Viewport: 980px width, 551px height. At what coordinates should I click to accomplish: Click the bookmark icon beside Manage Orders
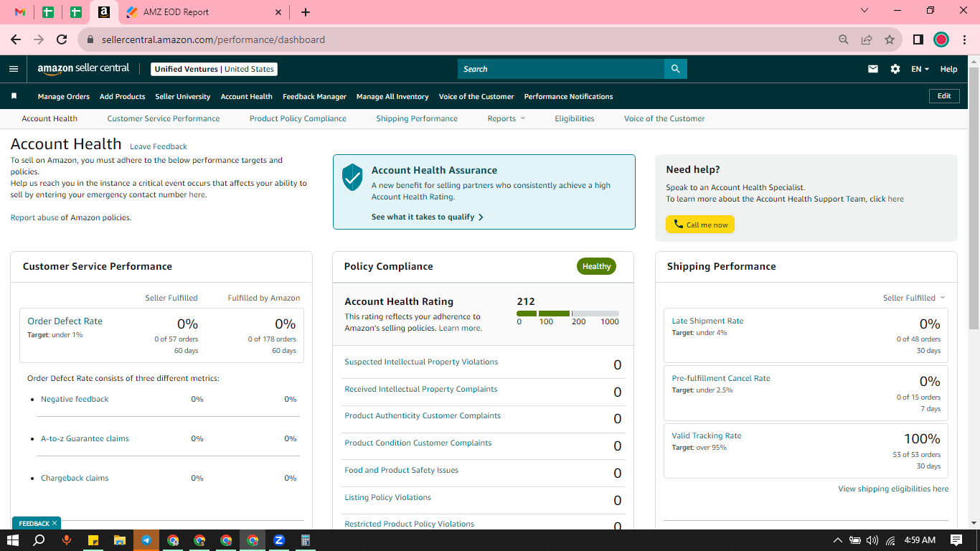pos(14,96)
